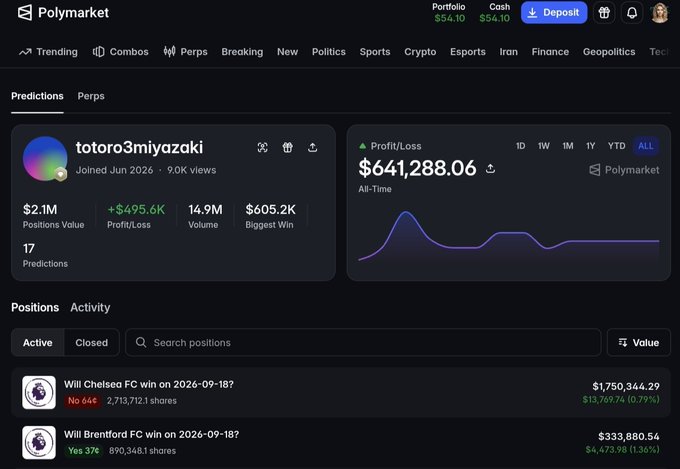Select the 1W chart range
This screenshot has height=469, width=680.
pos(544,146)
